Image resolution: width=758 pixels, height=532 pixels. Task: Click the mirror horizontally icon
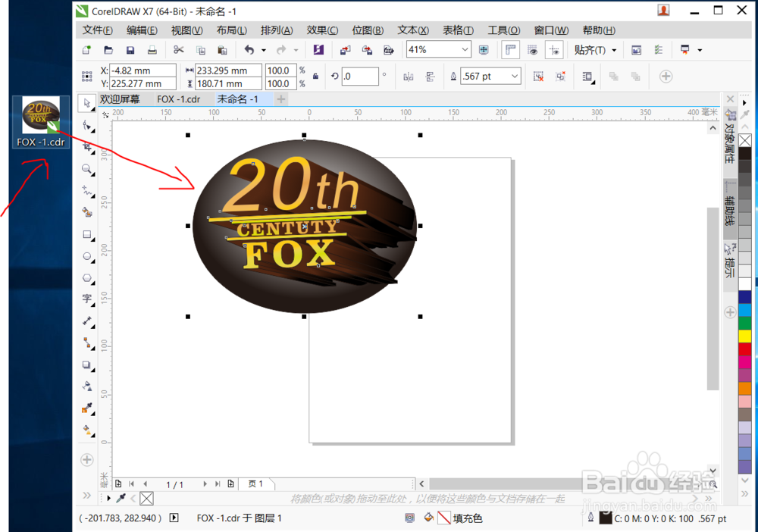point(409,77)
